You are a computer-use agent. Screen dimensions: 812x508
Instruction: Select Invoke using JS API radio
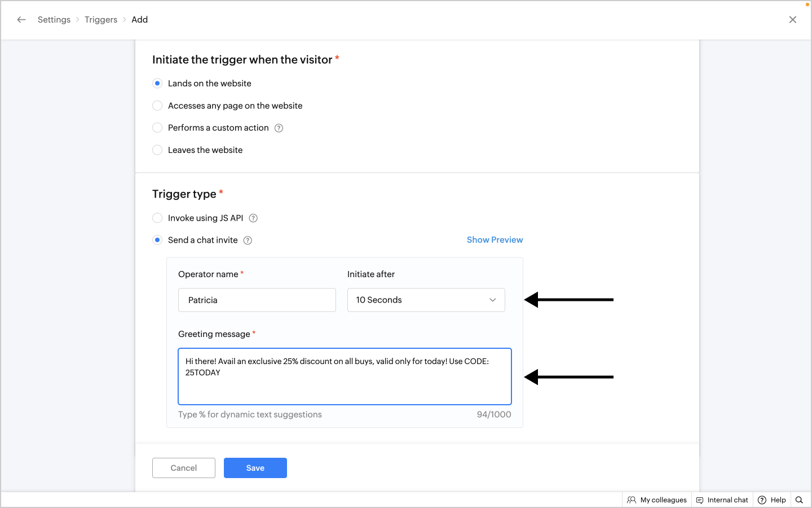point(157,218)
